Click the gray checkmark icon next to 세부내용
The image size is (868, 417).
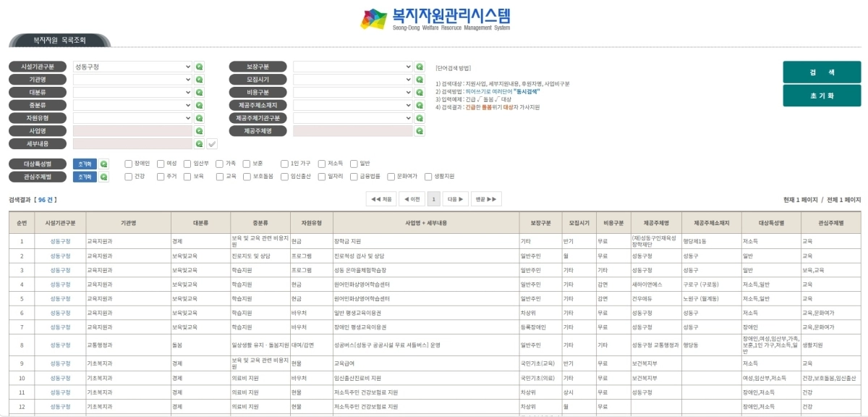coord(212,144)
